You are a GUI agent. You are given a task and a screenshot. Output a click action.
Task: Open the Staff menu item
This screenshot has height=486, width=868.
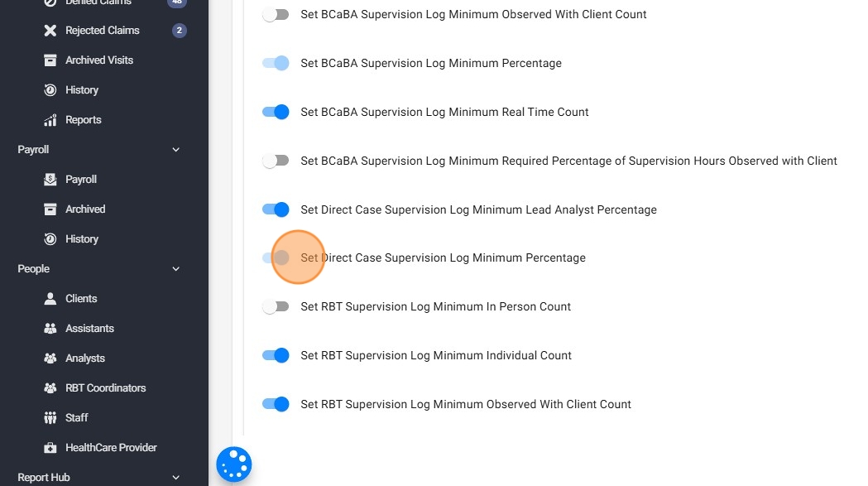76,418
